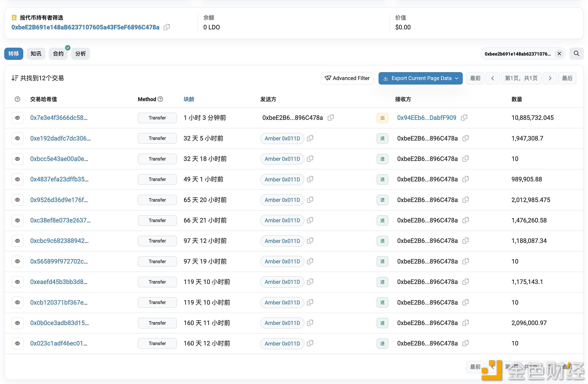588x384 pixels.
Task: Toggle eye preview for 0x0b0ce3adb83d15 transaction
Action: pyautogui.click(x=17, y=323)
